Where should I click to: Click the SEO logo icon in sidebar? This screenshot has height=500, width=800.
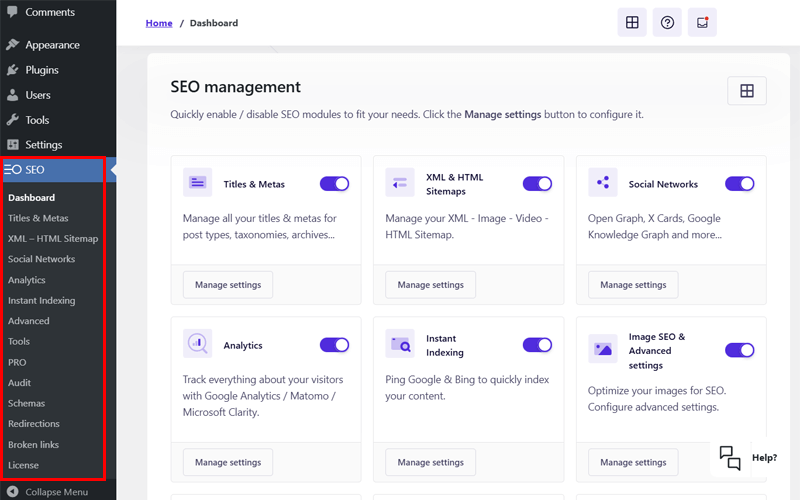point(13,169)
